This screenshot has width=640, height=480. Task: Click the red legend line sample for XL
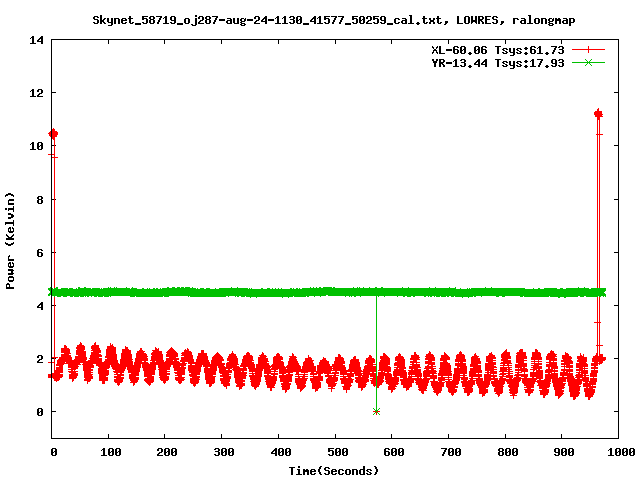click(588, 50)
